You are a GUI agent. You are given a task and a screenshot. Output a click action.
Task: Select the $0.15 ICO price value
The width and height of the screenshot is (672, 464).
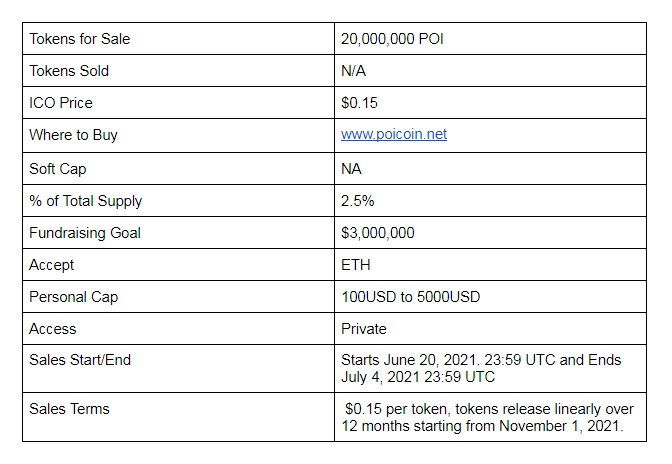coord(359,103)
